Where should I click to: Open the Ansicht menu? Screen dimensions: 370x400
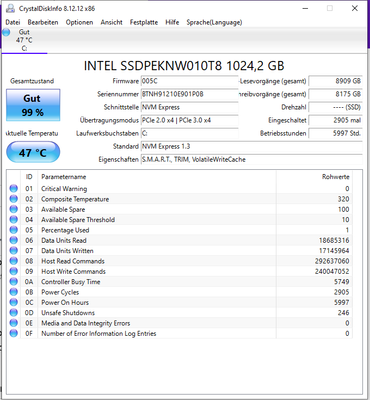[x=112, y=22]
